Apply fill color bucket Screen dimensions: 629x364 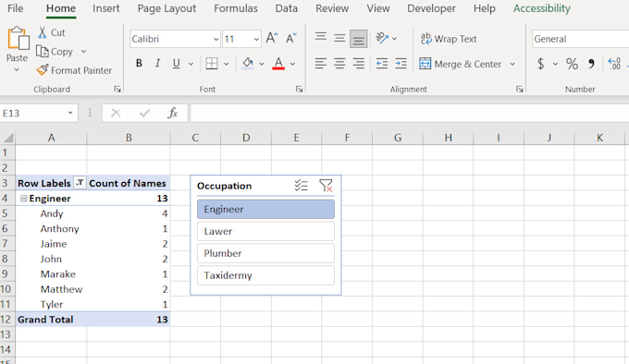pyautogui.click(x=248, y=63)
